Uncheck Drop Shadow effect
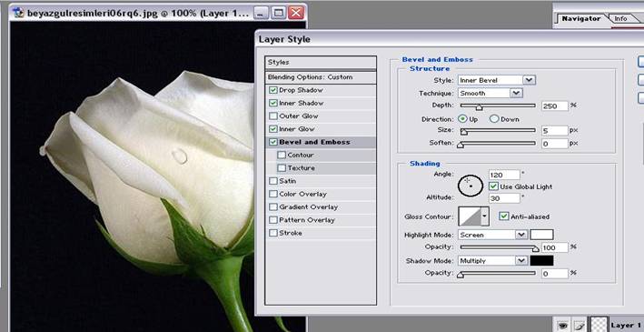Viewport: 644px width, 332px height. [x=273, y=90]
